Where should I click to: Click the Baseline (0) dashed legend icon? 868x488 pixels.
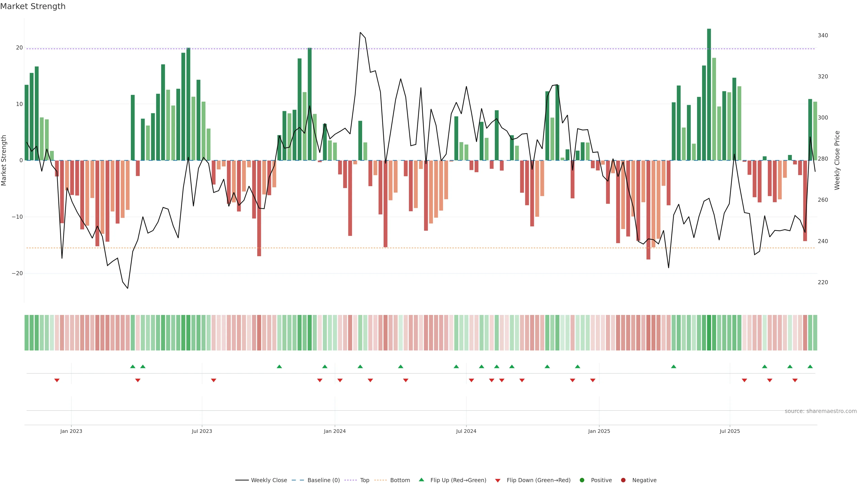297,480
